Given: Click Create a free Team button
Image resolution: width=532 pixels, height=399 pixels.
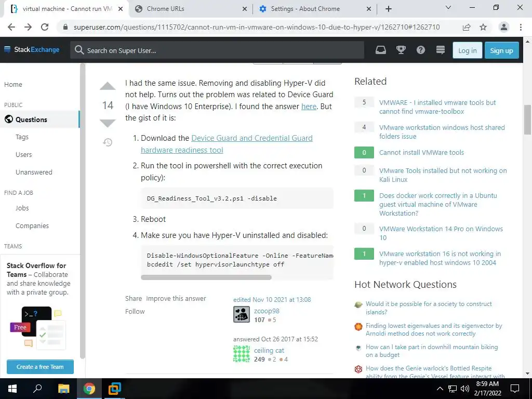Looking at the screenshot, I should (x=40, y=367).
